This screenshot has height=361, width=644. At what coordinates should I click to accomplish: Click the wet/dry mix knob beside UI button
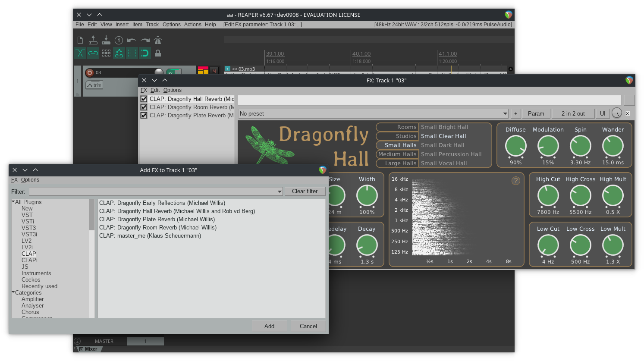pyautogui.click(x=617, y=113)
